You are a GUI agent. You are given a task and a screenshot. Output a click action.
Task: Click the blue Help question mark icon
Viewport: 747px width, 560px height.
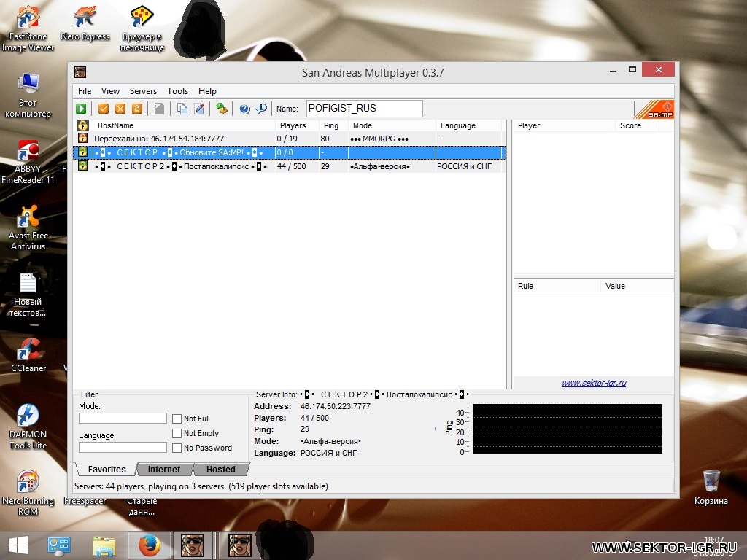244,109
